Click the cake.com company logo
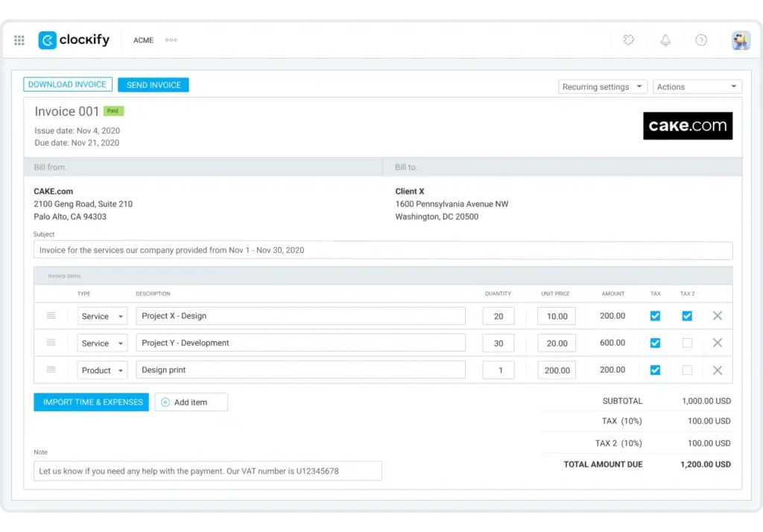763x532 pixels. click(x=688, y=126)
